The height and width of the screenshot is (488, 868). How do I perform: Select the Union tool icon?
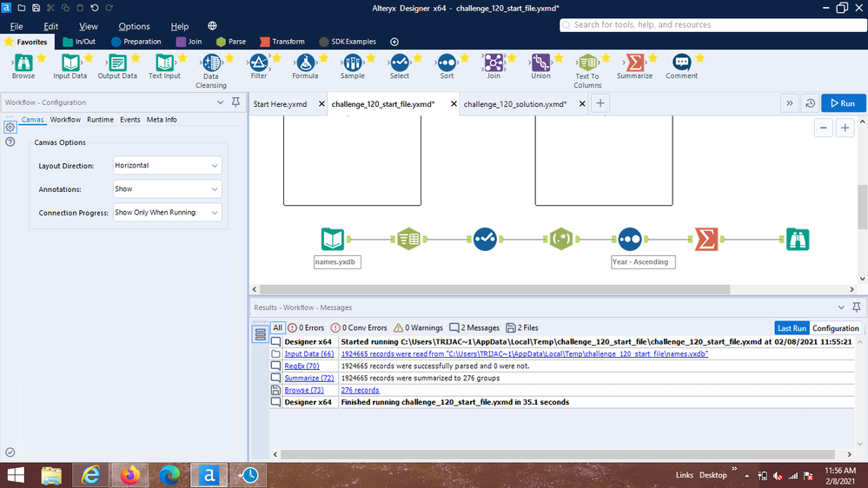click(540, 63)
